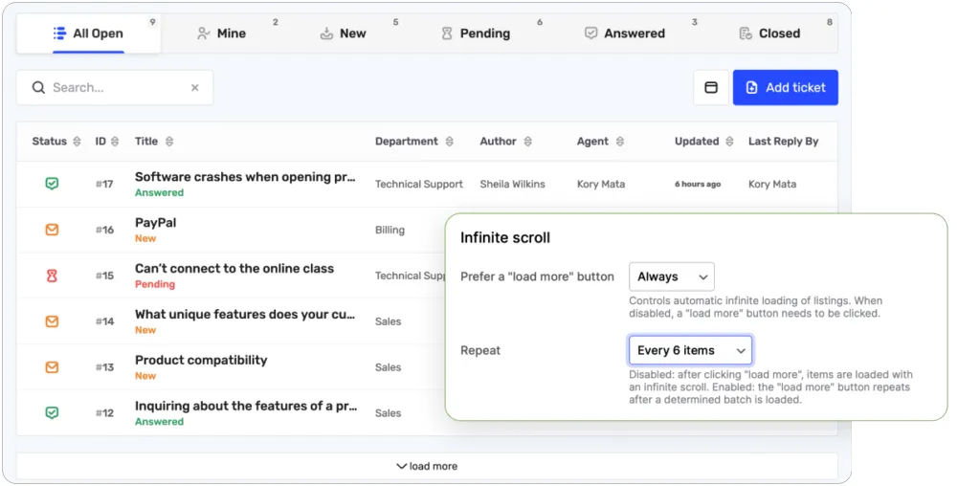Sort by Author column arrows

(528, 142)
